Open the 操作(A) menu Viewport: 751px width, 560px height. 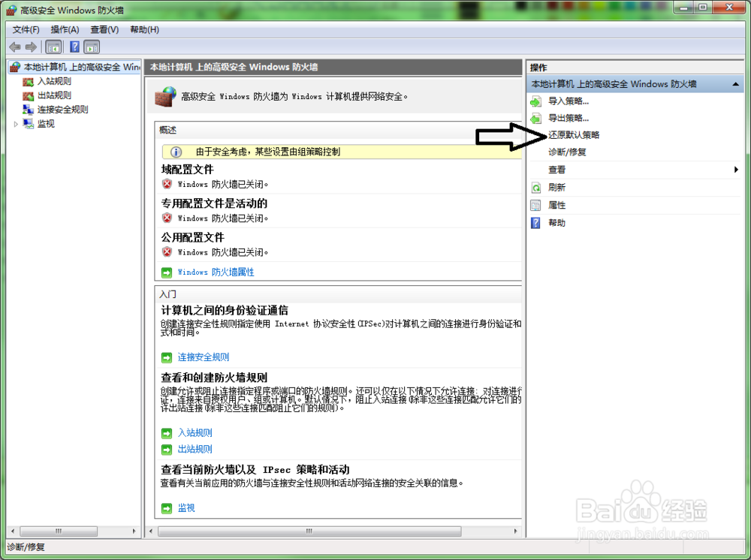click(x=65, y=30)
